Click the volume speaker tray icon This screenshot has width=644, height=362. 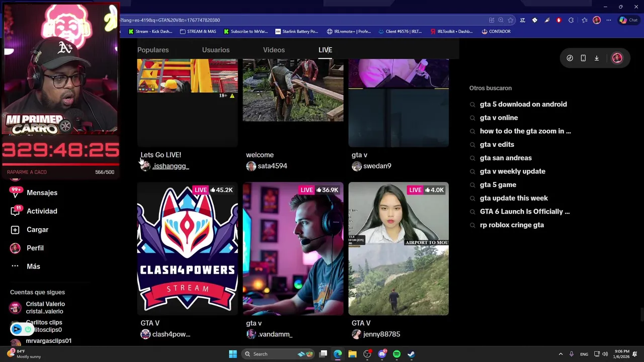point(605,354)
